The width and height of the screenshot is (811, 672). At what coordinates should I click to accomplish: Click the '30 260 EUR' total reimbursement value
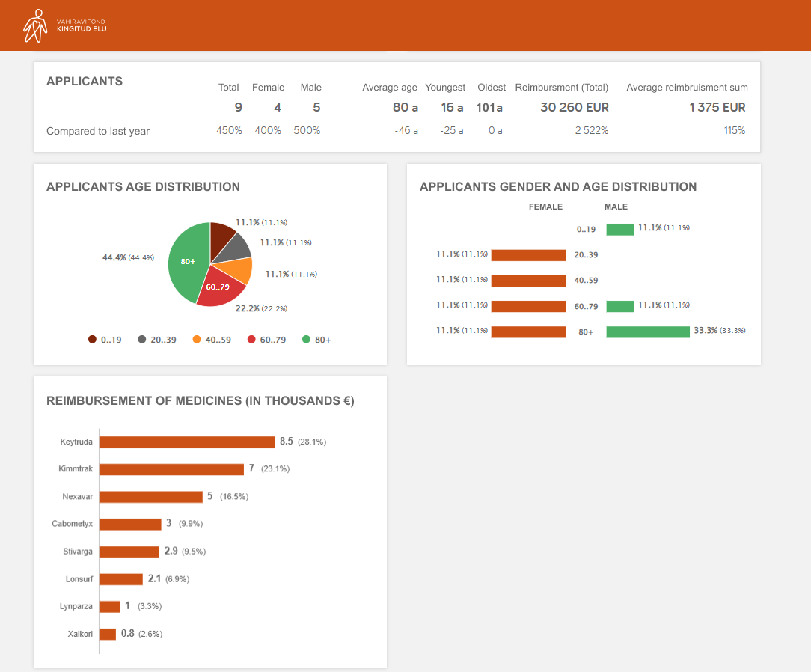click(x=575, y=107)
